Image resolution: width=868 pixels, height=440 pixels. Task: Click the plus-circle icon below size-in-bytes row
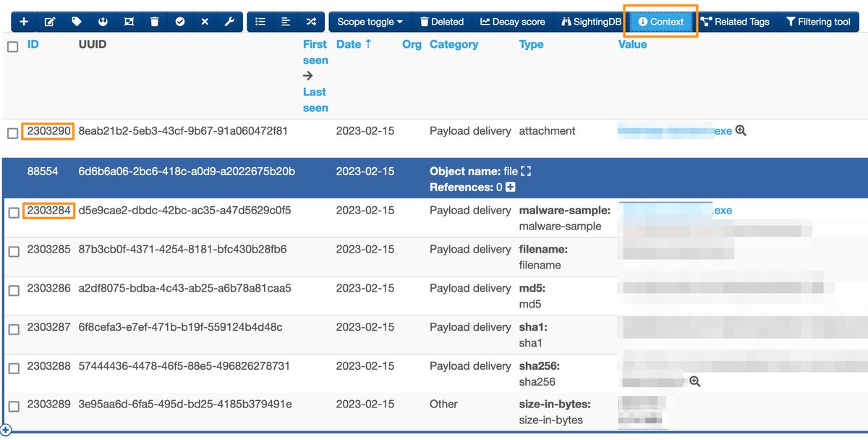point(7,431)
